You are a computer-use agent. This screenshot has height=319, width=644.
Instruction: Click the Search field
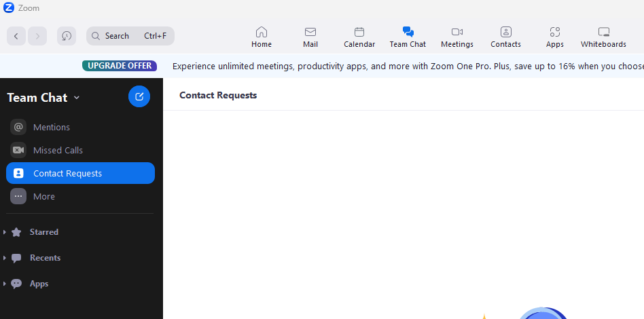tap(130, 36)
